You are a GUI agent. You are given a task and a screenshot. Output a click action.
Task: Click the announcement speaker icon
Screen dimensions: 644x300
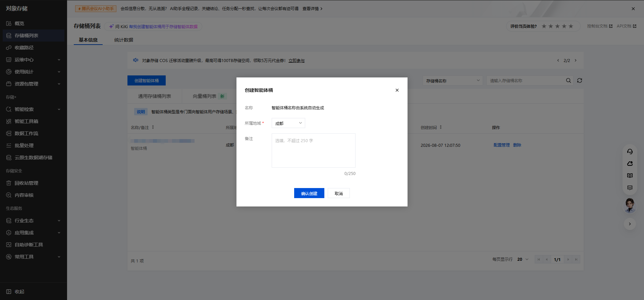pyautogui.click(x=136, y=60)
